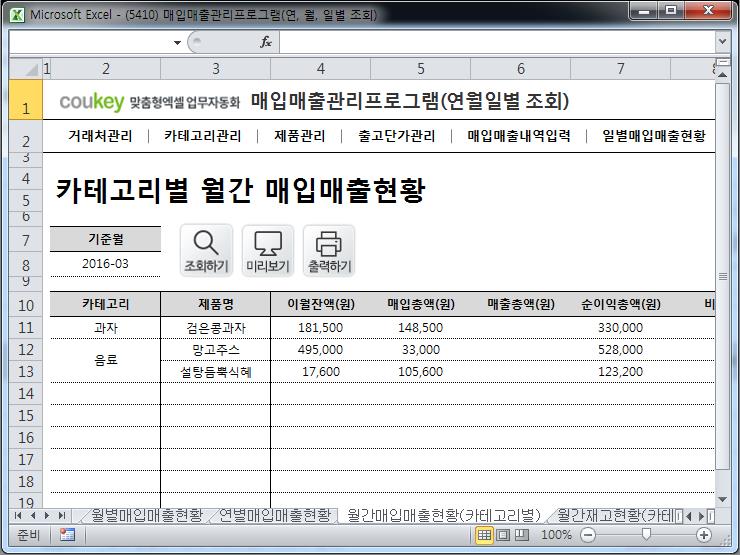Click the 음료 category cell
740x555 pixels.
105,361
